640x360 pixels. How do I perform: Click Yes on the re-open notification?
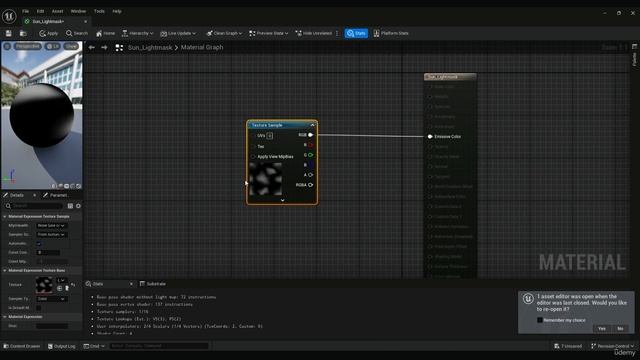coord(602,329)
